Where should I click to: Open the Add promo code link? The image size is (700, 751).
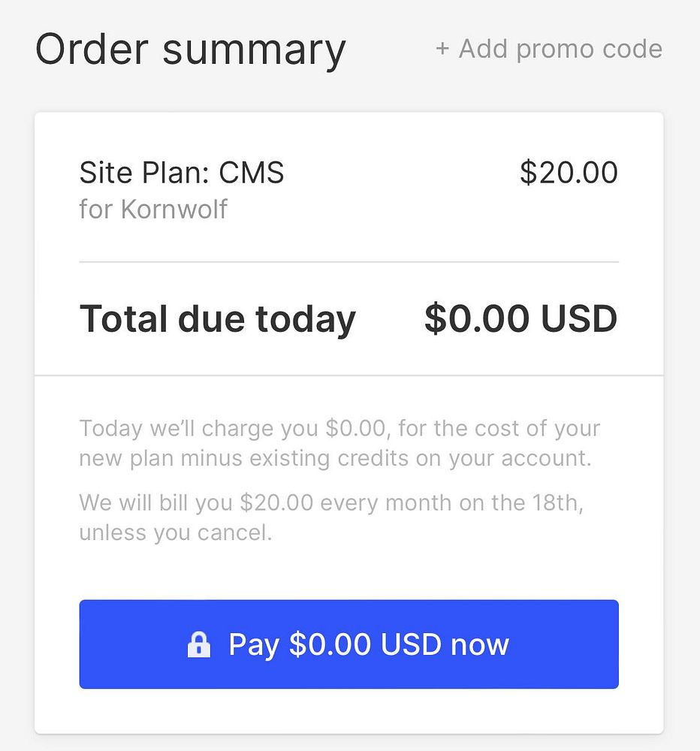point(560,50)
